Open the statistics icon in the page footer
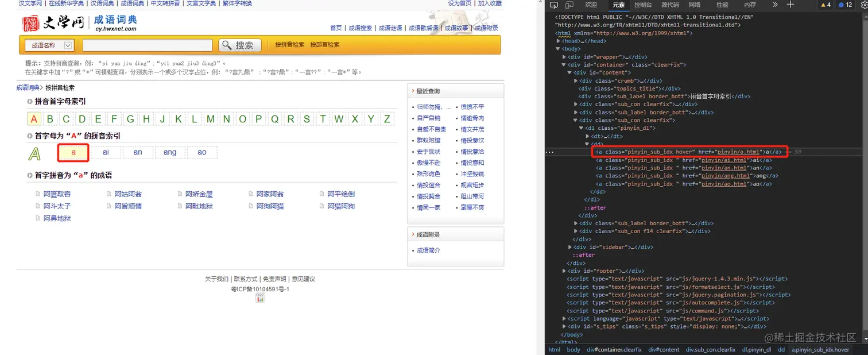The height and width of the screenshot is (355, 868). coord(260,298)
